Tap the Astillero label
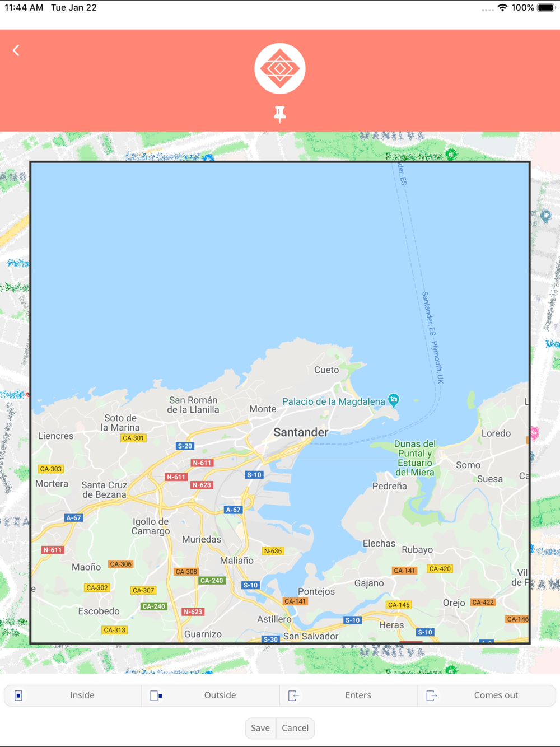The height and width of the screenshot is (747, 560). click(x=274, y=619)
